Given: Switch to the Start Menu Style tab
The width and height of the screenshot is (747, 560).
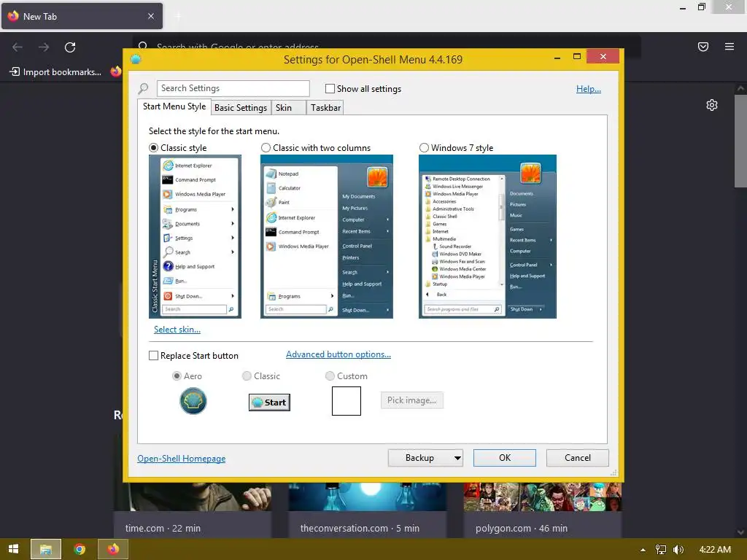Looking at the screenshot, I should point(174,106).
